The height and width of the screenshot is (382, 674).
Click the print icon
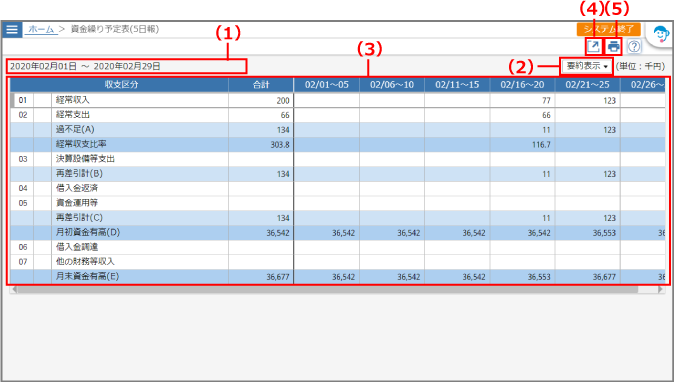[613, 46]
